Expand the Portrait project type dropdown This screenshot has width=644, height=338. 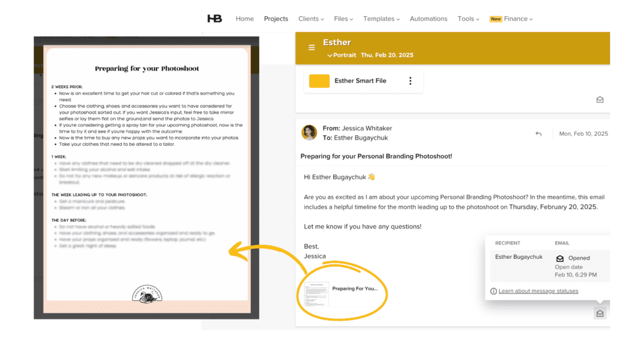[341, 55]
